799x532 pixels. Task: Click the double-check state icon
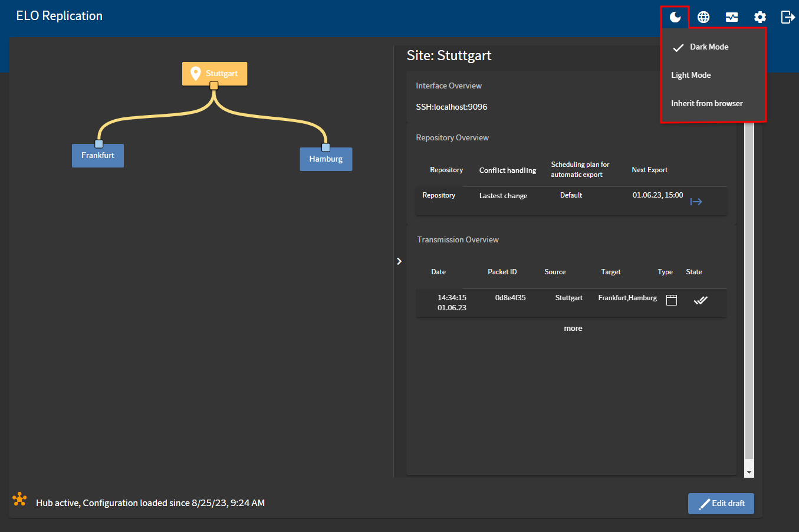701,300
